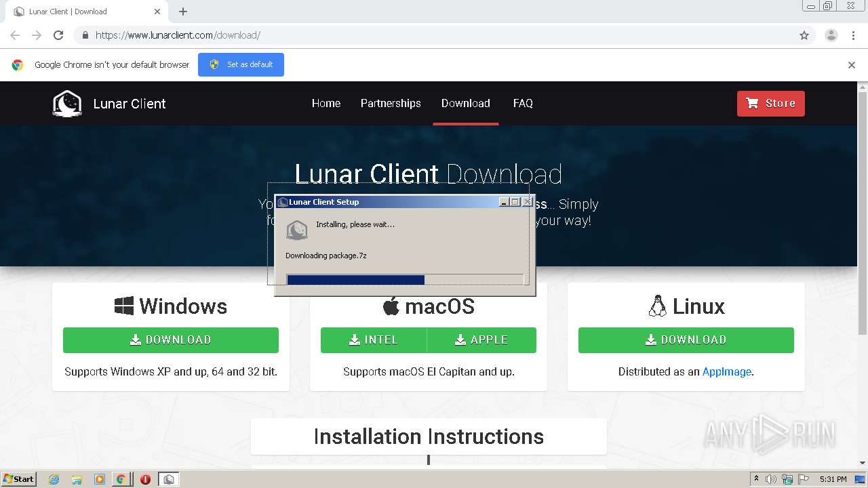Click the Apple logo icon beside macOS
This screenshot has width=868, height=488.
tap(391, 306)
